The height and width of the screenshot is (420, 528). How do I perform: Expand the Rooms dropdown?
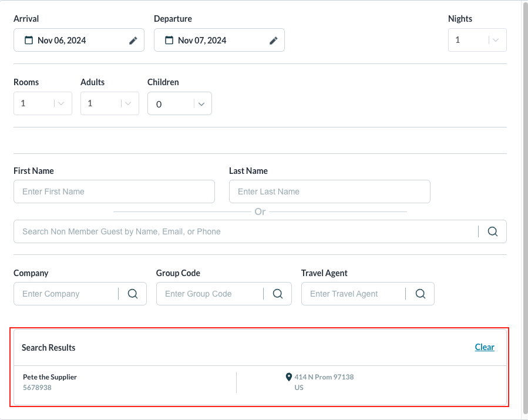click(x=61, y=103)
